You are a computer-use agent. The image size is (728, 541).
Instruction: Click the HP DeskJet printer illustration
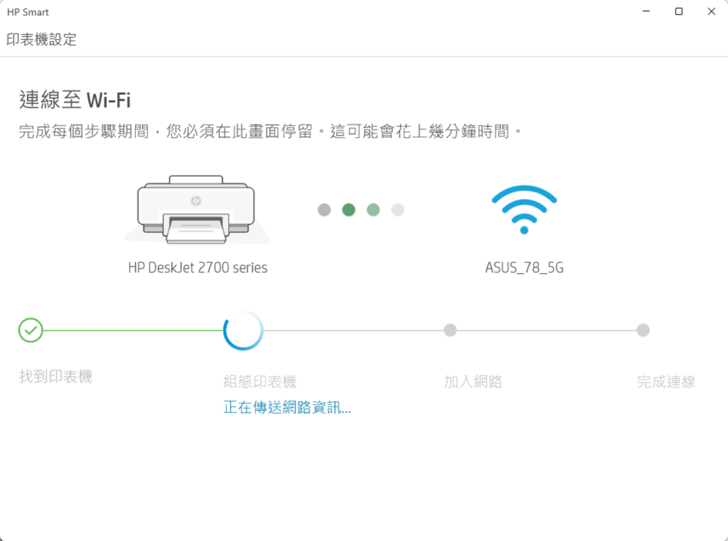click(197, 210)
